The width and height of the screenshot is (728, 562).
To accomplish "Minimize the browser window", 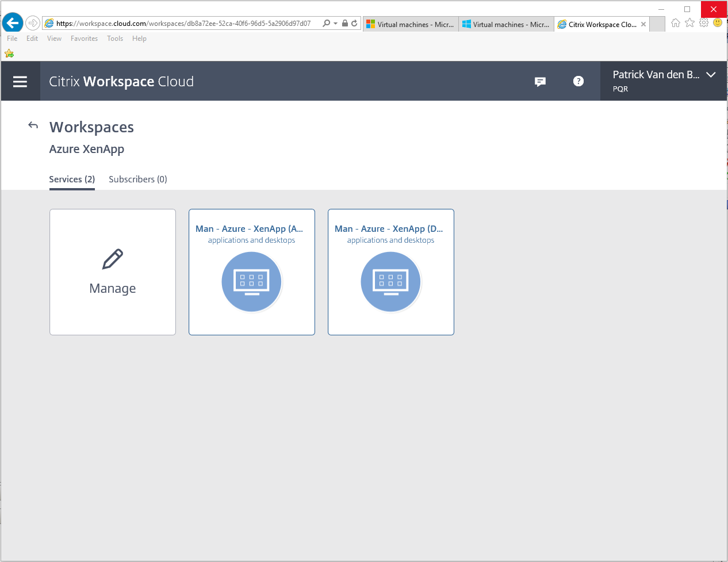I will [x=661, y=9].
